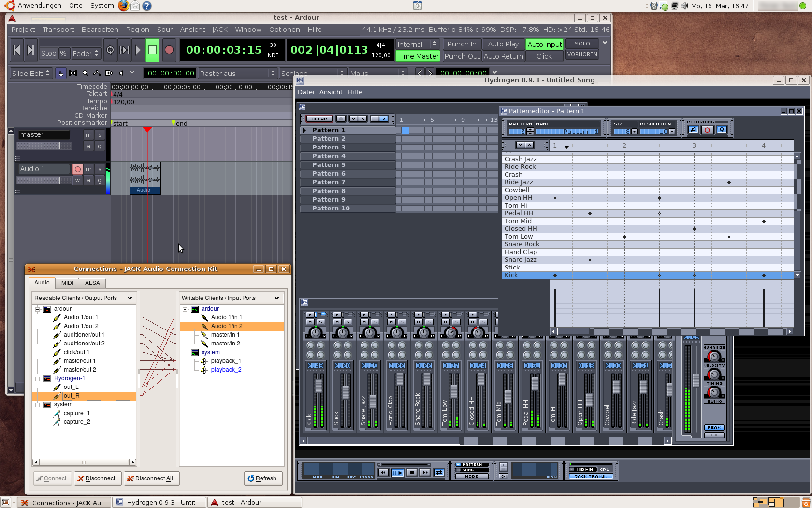Screen dimensions: 812x508
Task: Open Hydrogen Datei menu
Action: (306, 92)
